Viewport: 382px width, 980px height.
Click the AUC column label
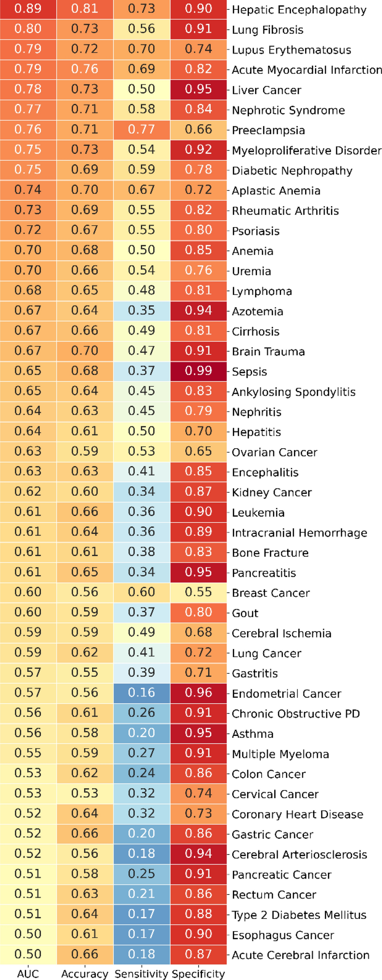pyautogui.click(x=28, y=973)
